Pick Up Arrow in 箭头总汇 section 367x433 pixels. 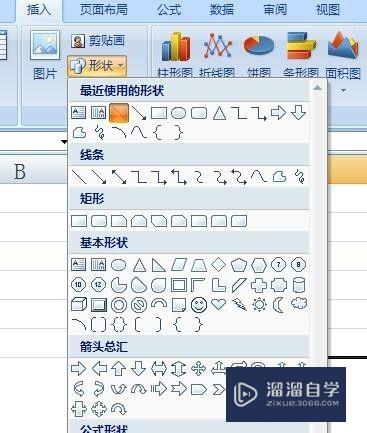(x=119, y=369)
